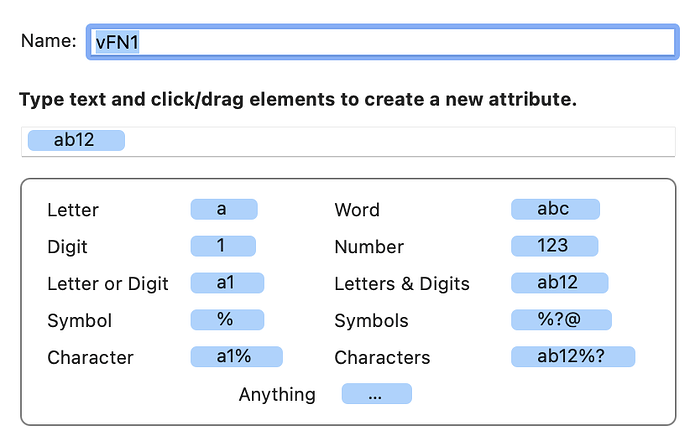Click the Letter label
Viewport: 690px width, 436px height.
tap(73, 210)
